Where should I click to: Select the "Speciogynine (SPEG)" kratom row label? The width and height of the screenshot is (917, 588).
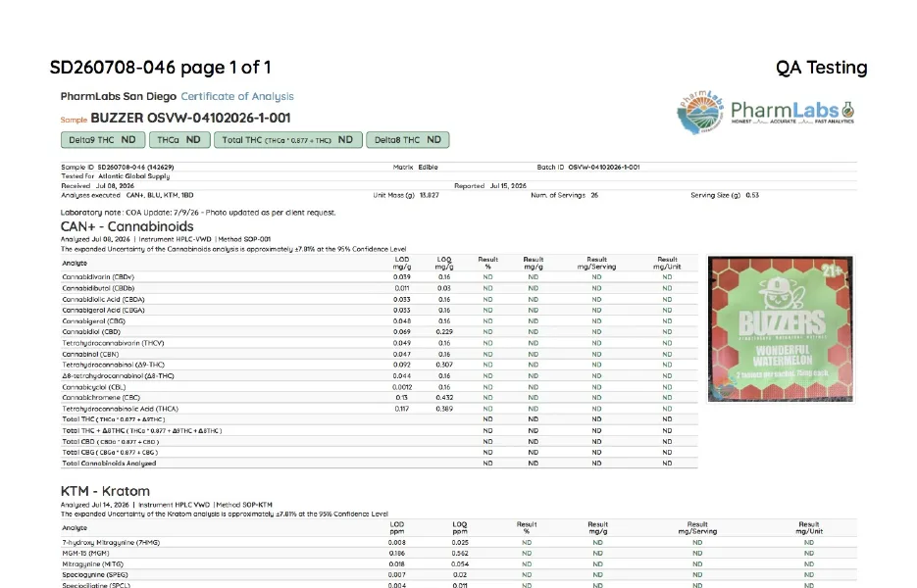pos(95,574)
